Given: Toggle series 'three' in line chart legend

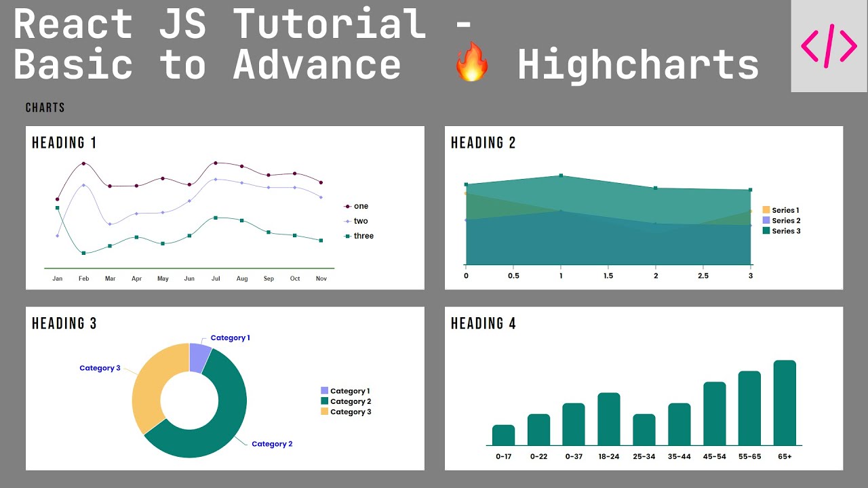Looking at the screenshot, I should pyautogui.click(x=359, y=236).
